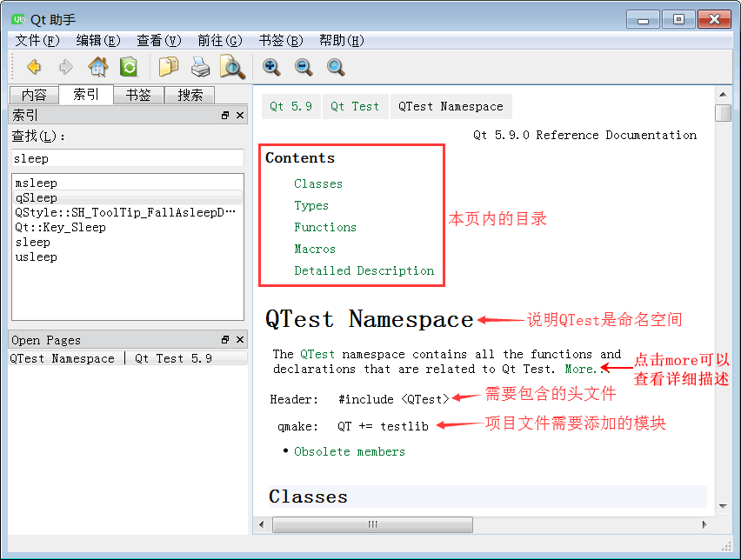Click the QTest Namespace breadcrumb
Image resolution: width=741 pixels, height=560 pixels.
[451, 106]
